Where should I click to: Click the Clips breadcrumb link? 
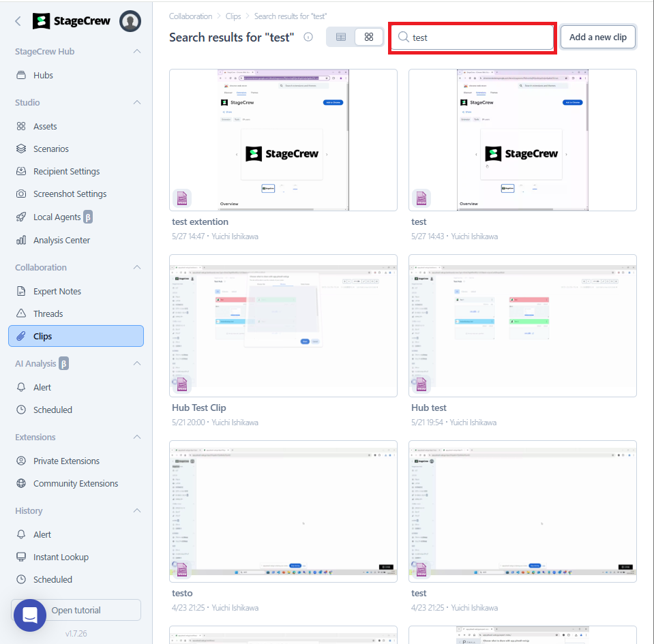[233, 16]
